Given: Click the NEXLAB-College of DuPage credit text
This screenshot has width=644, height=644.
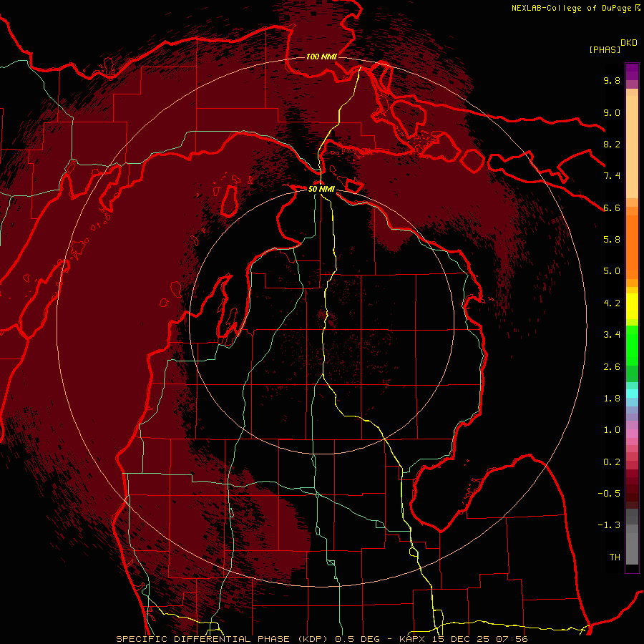Looking at the screenshot, I should 571,8.
